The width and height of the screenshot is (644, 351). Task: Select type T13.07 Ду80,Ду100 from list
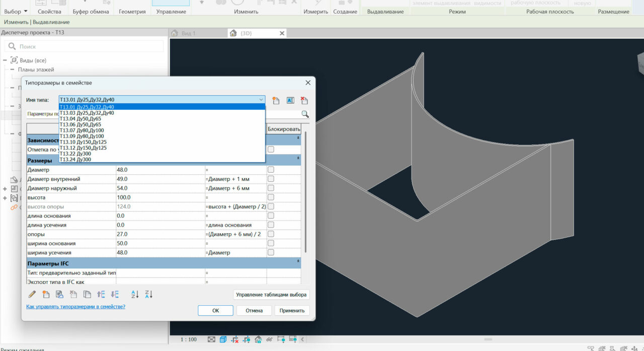[x=82, y=130]
